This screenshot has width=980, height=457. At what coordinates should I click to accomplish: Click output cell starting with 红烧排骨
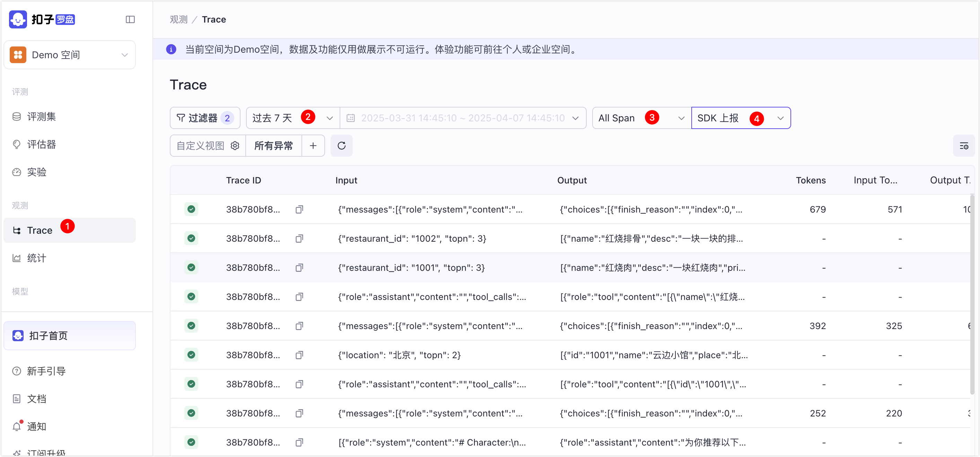pyautogui.click(x=651, y=239)
